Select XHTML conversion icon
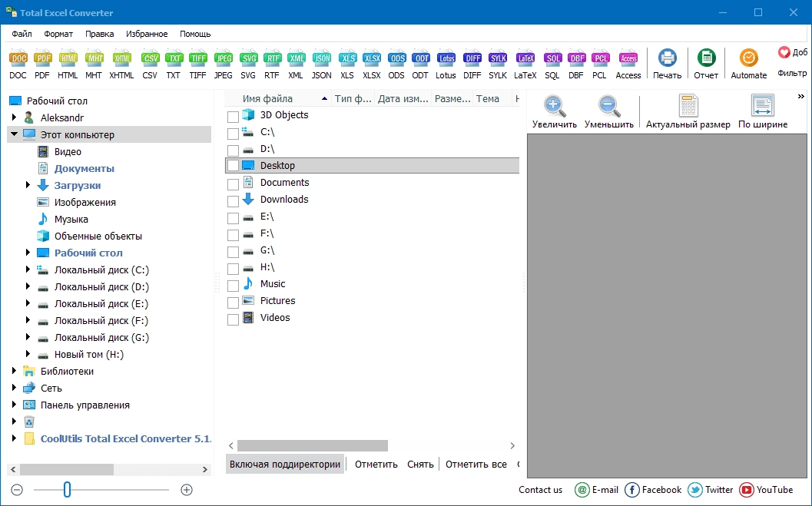The height and width of the screenshot is (506, 812). point(121,64)
